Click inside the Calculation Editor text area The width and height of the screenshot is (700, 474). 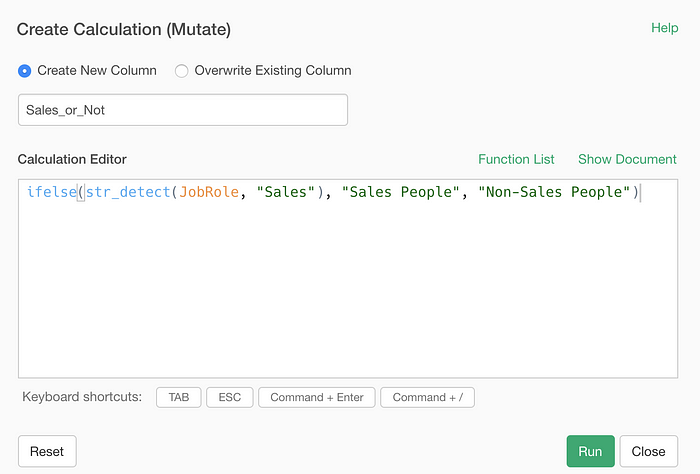click(x=348, y=279)
